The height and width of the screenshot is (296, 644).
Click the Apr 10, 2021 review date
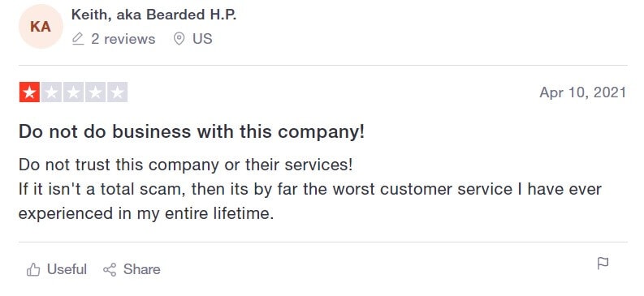(x=583, y=92)
